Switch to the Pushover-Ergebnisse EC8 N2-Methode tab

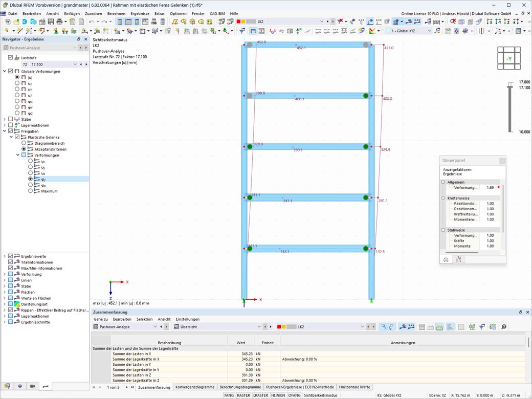point(300,387)
